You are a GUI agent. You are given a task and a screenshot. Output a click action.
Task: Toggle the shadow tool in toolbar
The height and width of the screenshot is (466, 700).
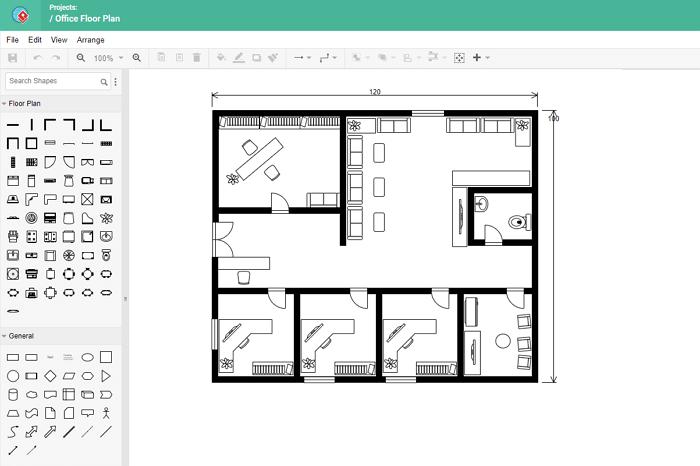click(x=256, y=58)
